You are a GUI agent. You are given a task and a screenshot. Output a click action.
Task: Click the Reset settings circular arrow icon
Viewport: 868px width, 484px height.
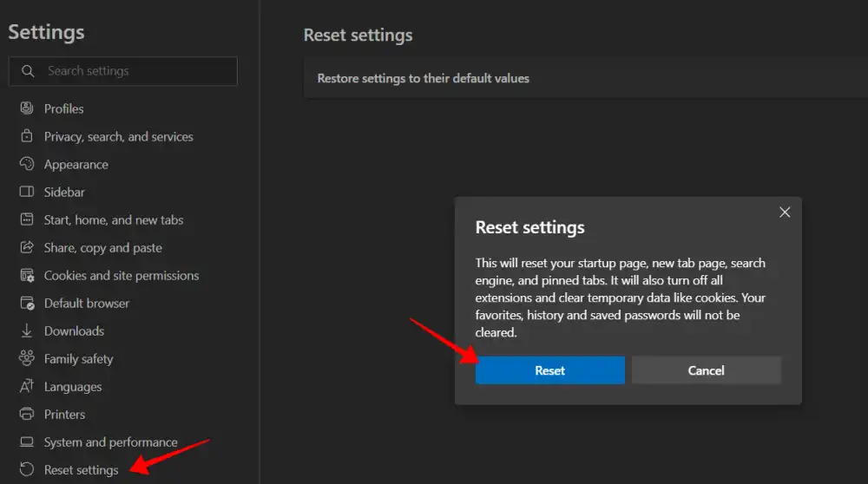point(27,469)
